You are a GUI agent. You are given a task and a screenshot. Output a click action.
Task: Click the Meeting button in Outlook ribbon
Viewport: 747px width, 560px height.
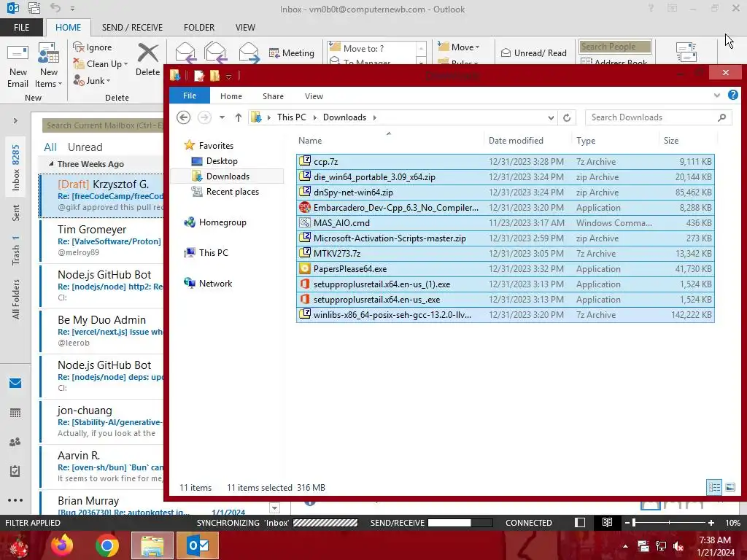pyautogui.click(x=292, y=52)
